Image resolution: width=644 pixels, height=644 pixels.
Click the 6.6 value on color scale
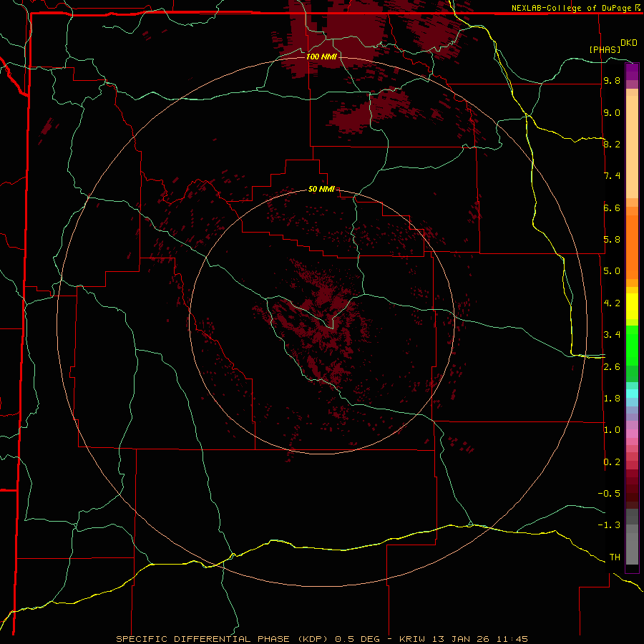612,208
